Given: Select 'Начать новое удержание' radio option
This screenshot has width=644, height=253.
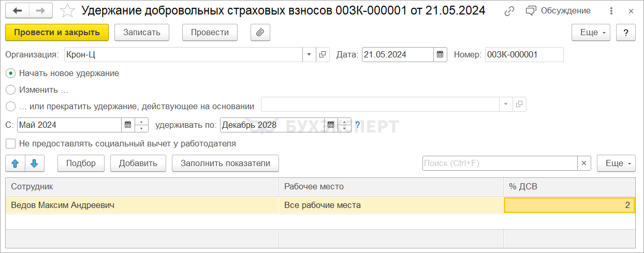Looking at the screenshot, I should [10, 73].
